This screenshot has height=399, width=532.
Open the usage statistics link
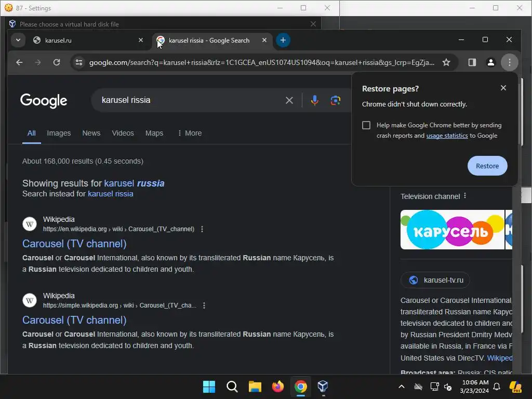pos(447,136)
